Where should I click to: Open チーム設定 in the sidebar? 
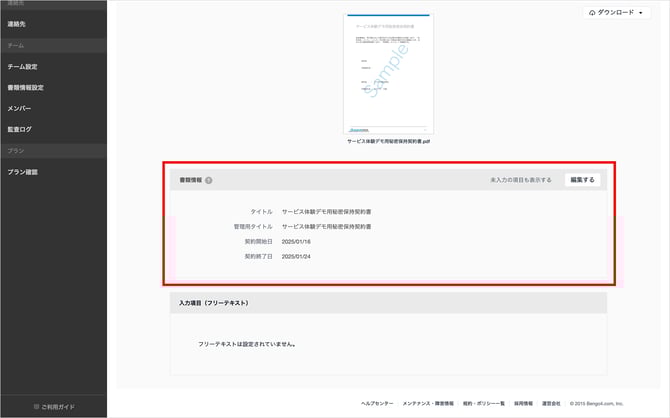point(22,67)
